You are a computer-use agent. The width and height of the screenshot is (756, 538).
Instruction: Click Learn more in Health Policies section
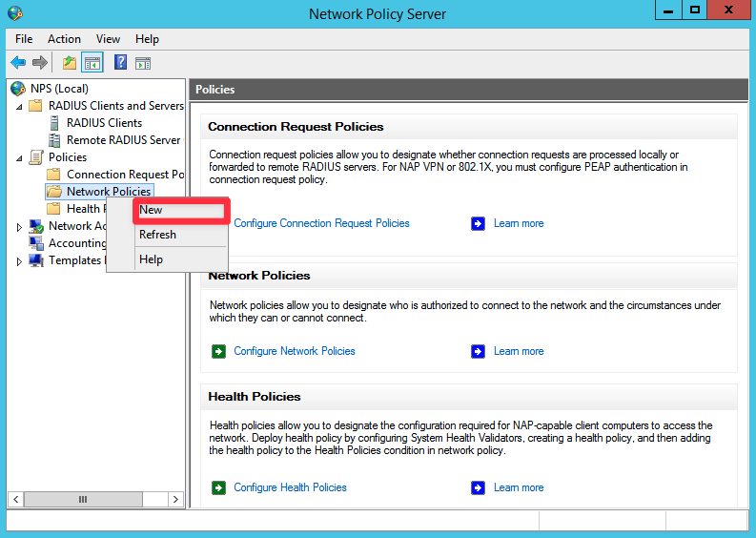pos(519,487)
